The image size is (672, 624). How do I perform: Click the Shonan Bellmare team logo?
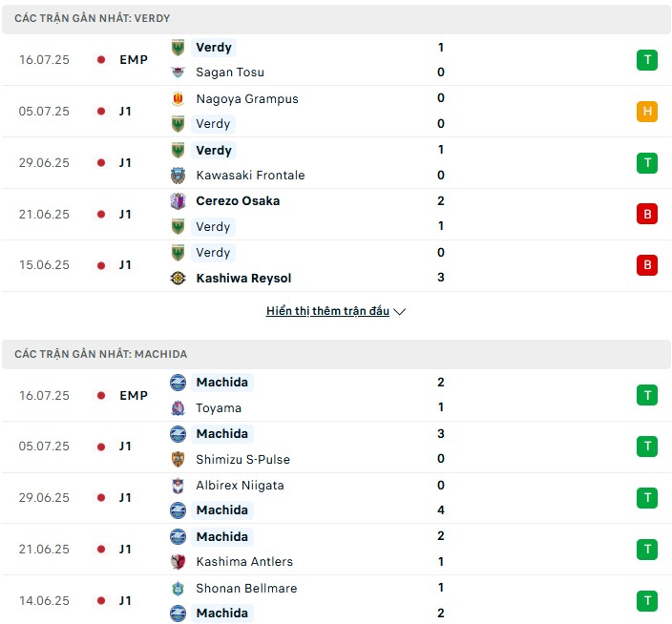coord(178,589)
